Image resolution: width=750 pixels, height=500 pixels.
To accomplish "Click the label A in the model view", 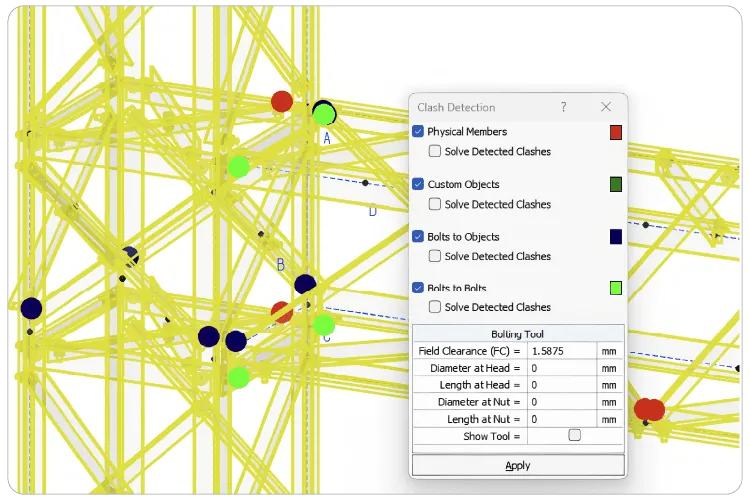I will point(327,138).
